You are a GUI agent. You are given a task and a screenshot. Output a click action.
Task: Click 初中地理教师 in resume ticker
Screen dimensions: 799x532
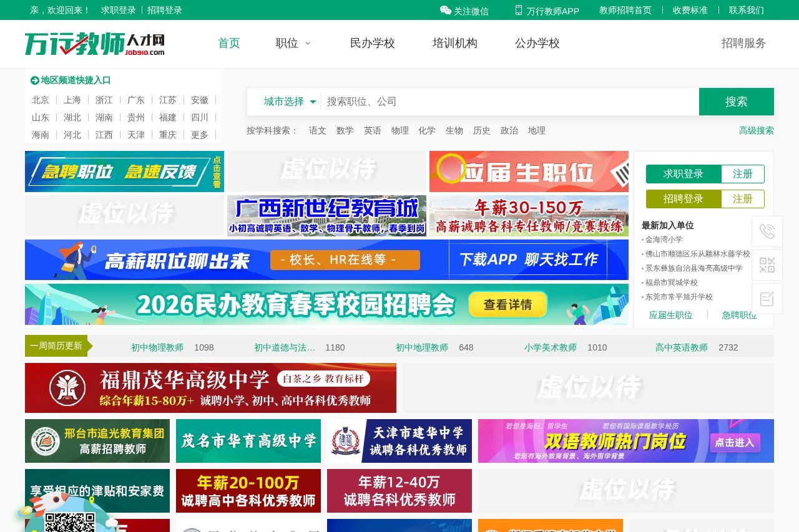[422, 347]
